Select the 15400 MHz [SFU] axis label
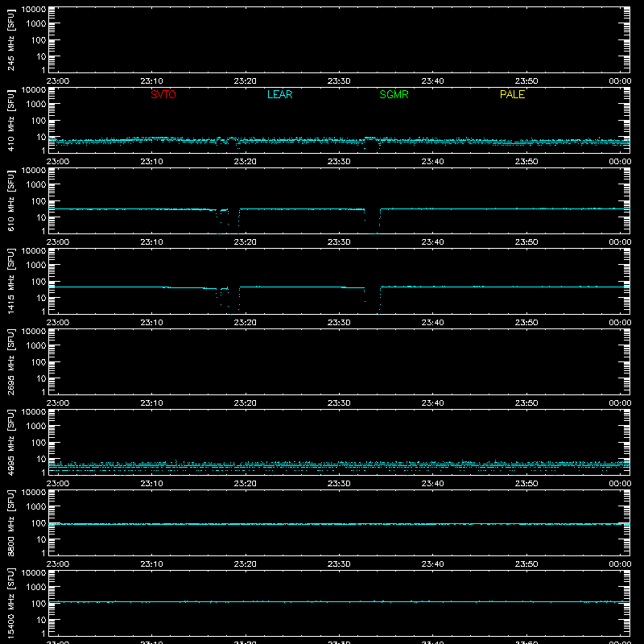644x644 pixels. coord(10,603)
